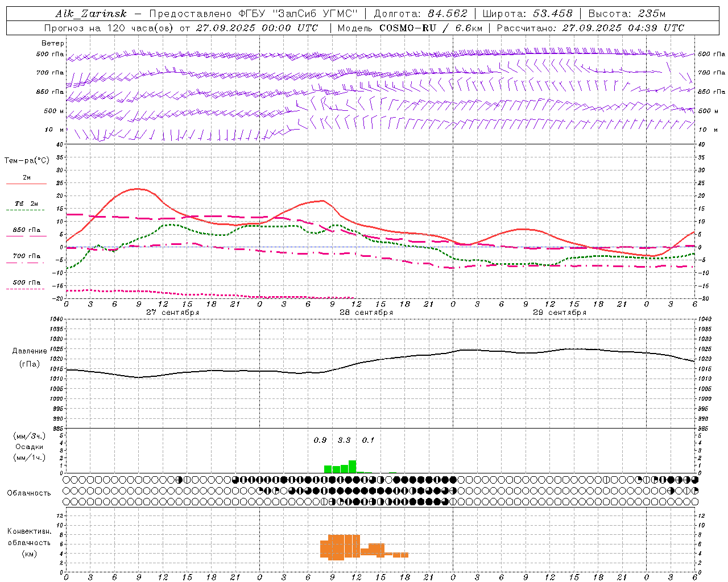The image size is (728, 582).
Task: Click the "(км)" convective height unit label
Action: (x=30, y=554)
